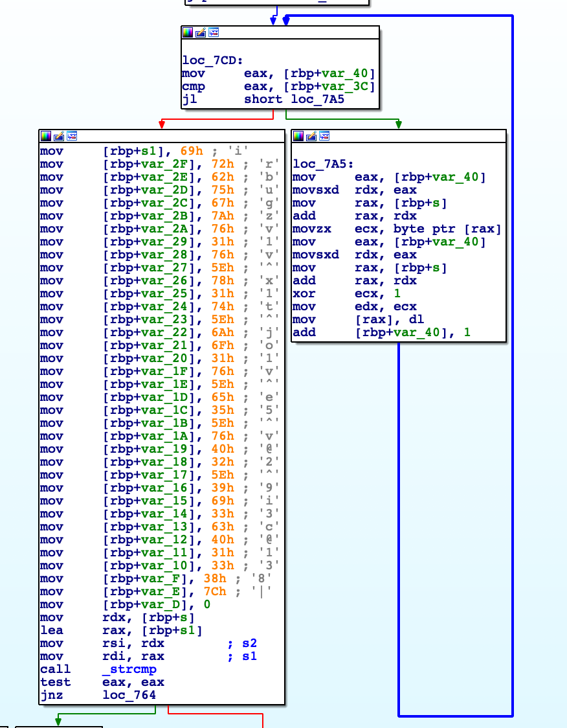The height and width of the screenshot is (728, 567).
Task: Click the edit pencil icon in loc_7A5 block
Action: coord(311,136)
